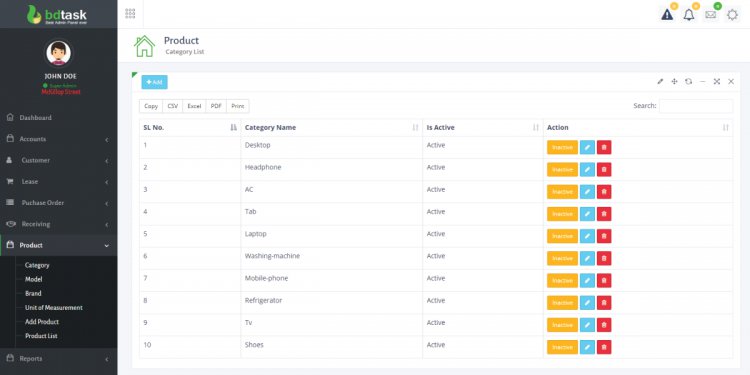
Task: Open the messages envelope icon
Action: click(711, 15)
